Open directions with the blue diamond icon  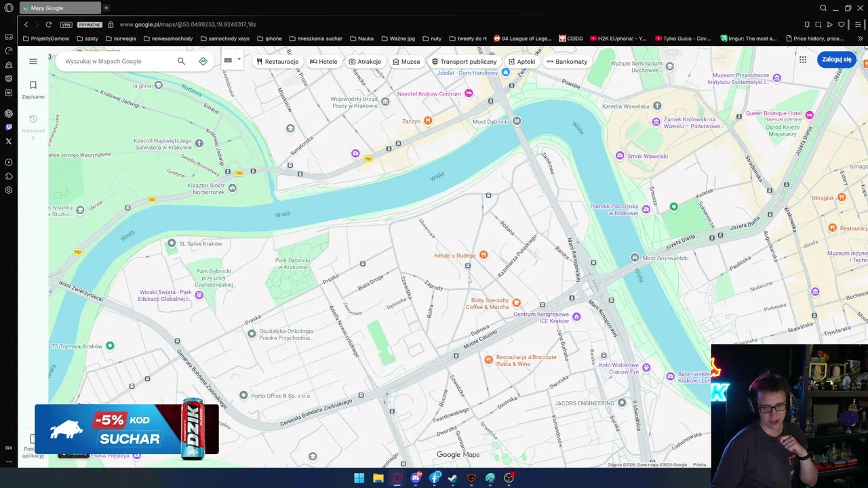coord(203,61)
